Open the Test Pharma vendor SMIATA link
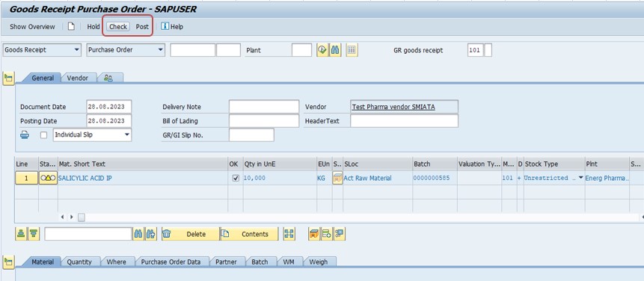This screenshot has width=644, height=281. pos(393,107)
